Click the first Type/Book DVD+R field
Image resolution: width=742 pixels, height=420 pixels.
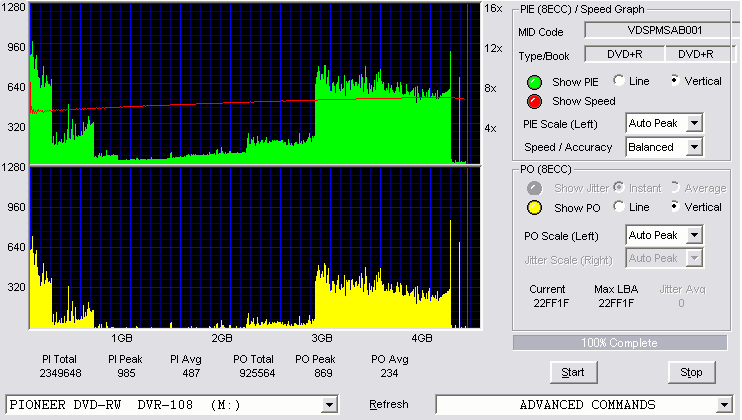pos(625,54)
